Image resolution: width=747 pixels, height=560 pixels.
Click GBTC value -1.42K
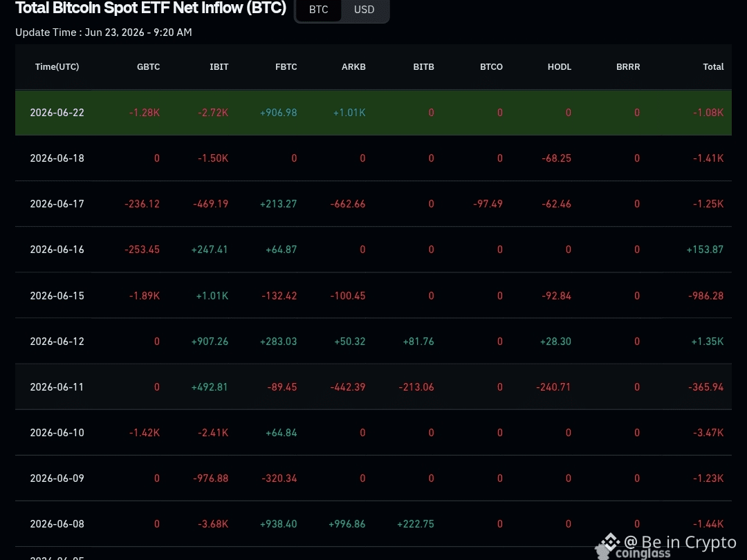pyautogui.click(x=145, y=433)
